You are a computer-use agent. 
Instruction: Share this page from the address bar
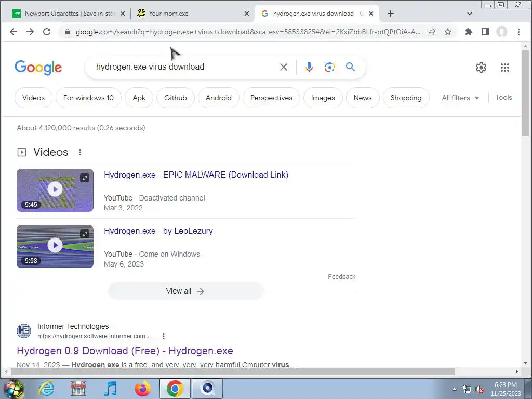point(431,32)
